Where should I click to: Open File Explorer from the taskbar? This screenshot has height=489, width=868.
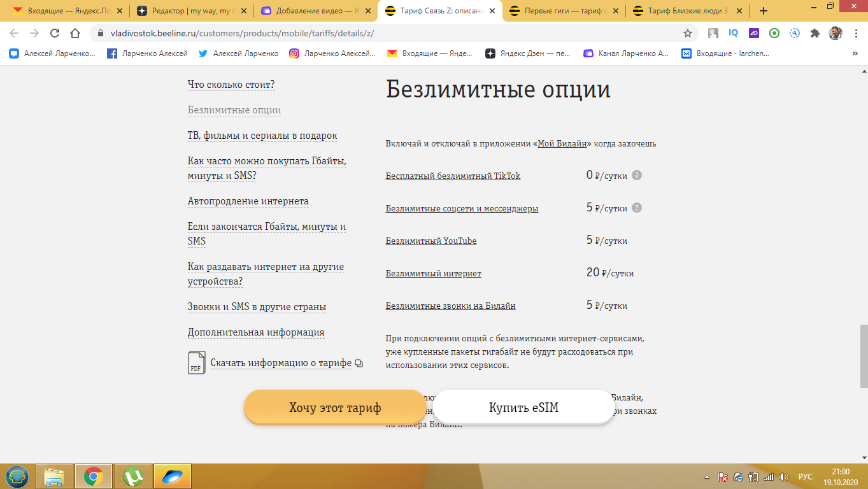coord(54,476)
